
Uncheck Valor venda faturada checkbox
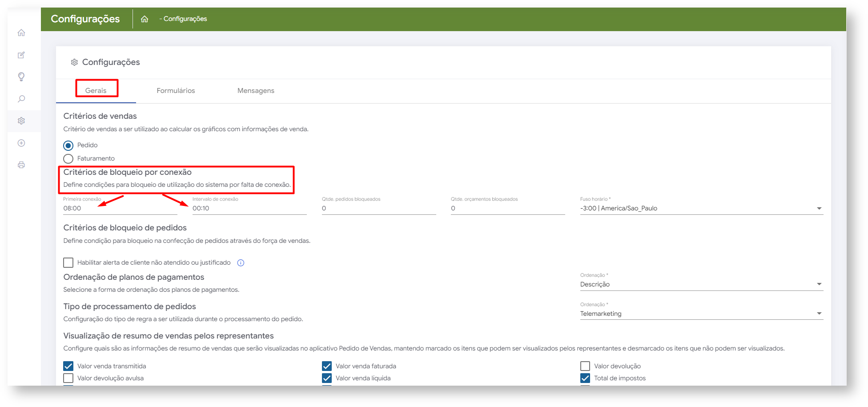coord(327,366)
